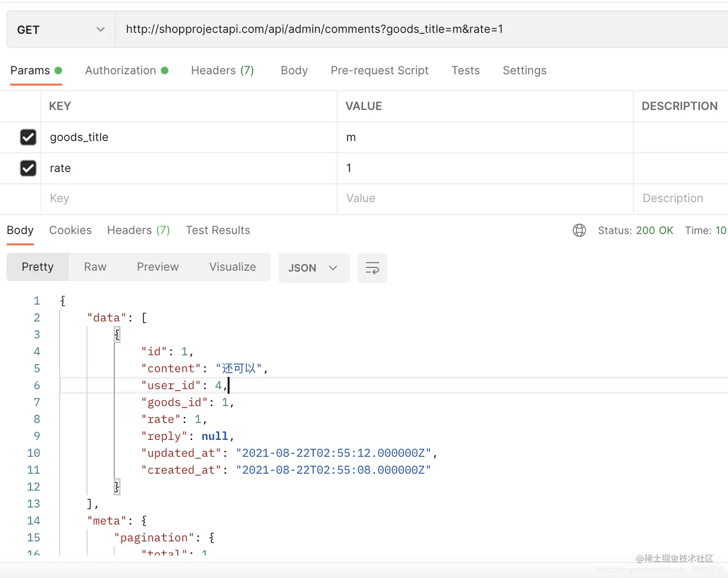Click the network globe icon
This screenshot has height=578, width=728.
(x=579, y=231)
